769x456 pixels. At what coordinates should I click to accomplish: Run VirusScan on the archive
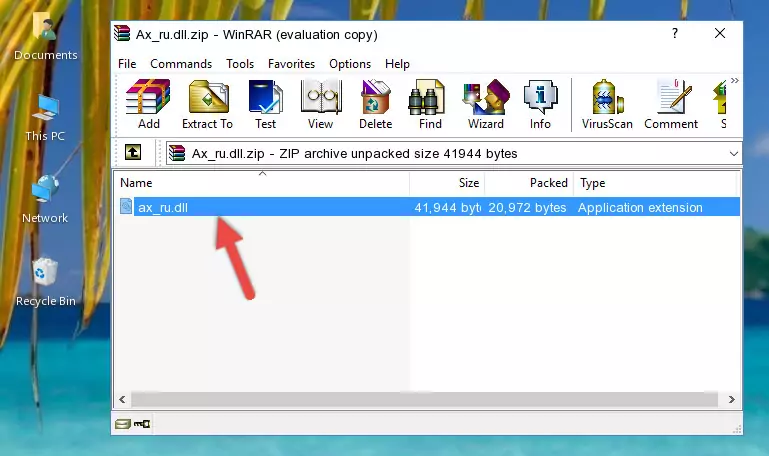click(x=607, y=104)
